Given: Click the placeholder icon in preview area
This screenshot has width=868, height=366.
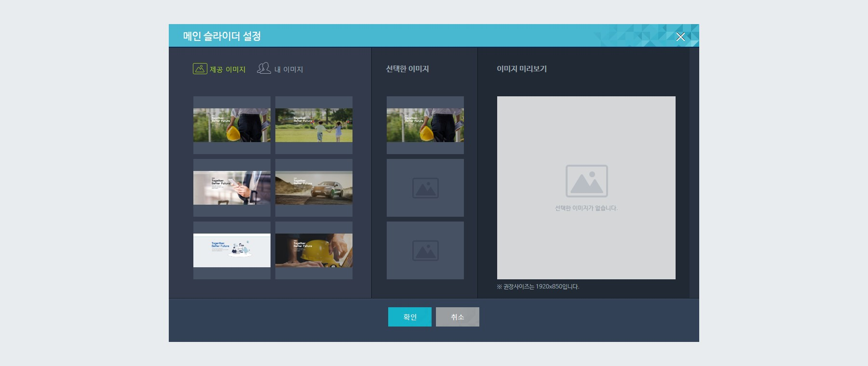Looking at the screenshot, I should click(586, 181).
